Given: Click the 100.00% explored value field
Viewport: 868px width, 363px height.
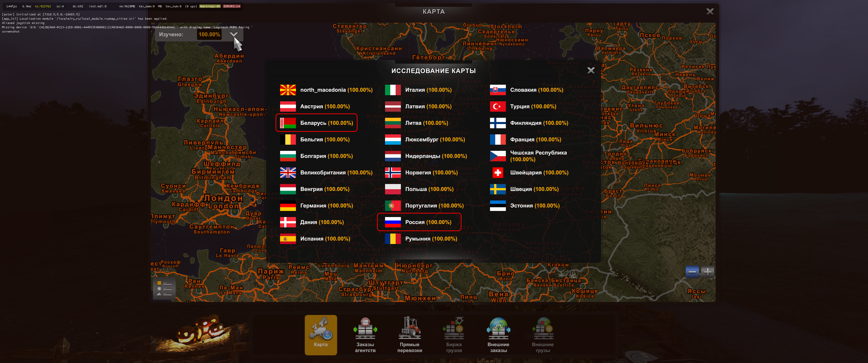Looking at the screenshot, I should coord(209,34).
